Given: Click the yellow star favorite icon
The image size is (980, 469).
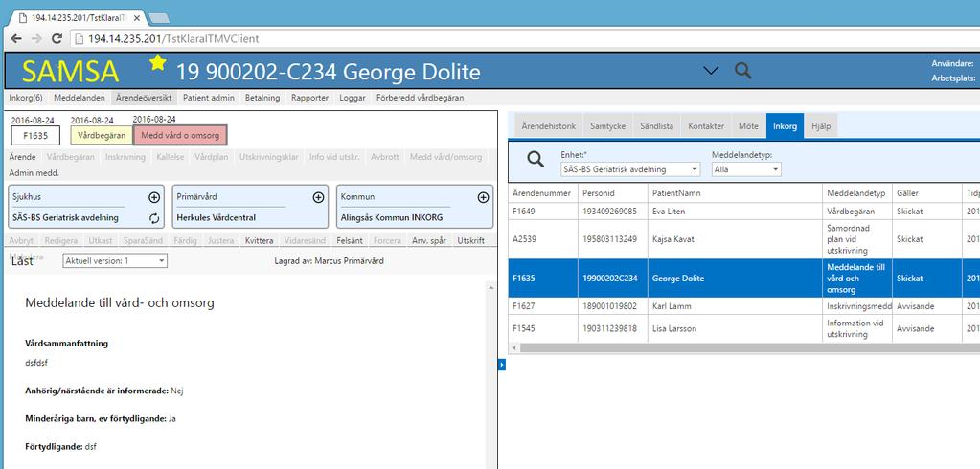Looking at the screenshot, I should tap(157, 62).
